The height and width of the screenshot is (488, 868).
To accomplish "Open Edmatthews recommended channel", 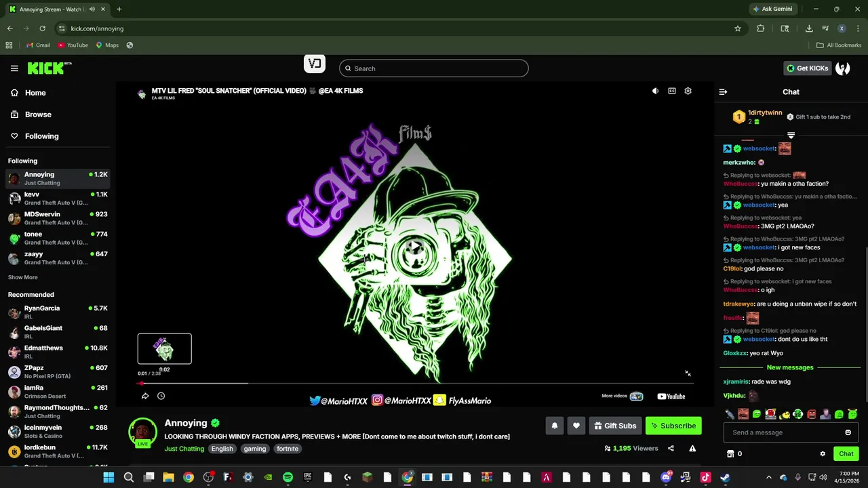I will pyautogui.click(x=58, y=352).
